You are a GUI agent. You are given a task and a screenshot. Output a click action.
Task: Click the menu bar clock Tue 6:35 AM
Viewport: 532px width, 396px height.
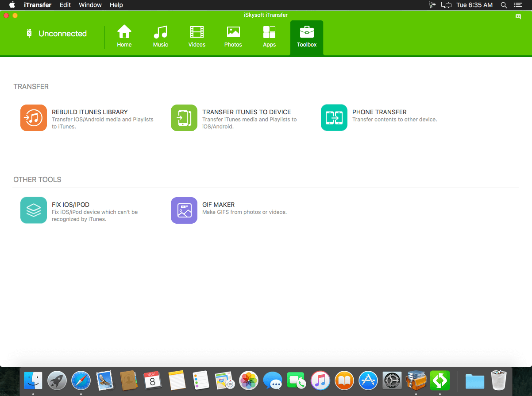coord(474,5)
